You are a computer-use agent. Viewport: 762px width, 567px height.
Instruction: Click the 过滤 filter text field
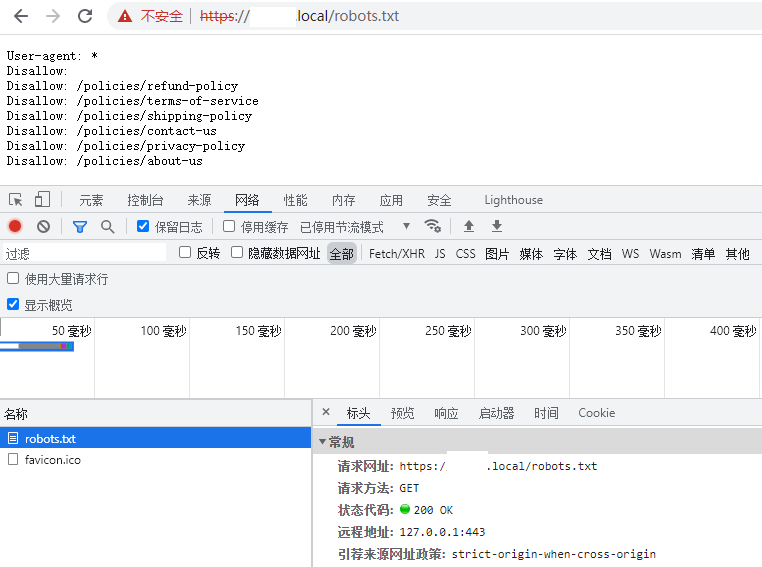coord(85,254)
